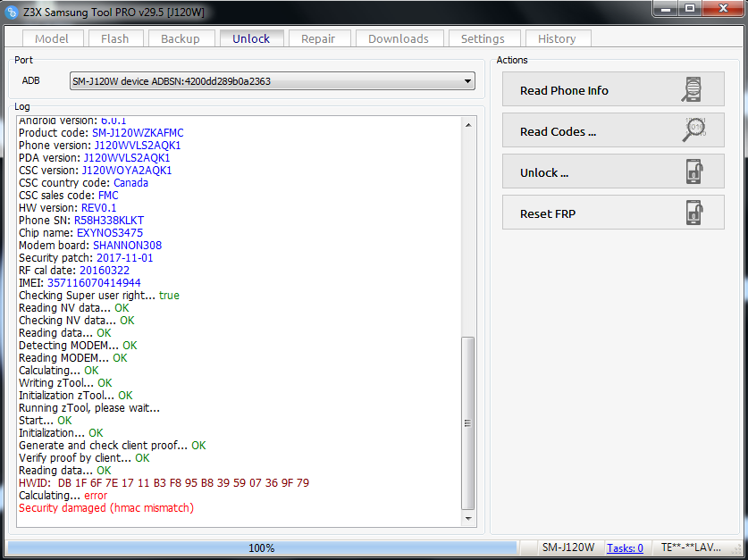Click the log scrollbar down arrow
This screenshot has height=560, width=748.
[468, 519]
